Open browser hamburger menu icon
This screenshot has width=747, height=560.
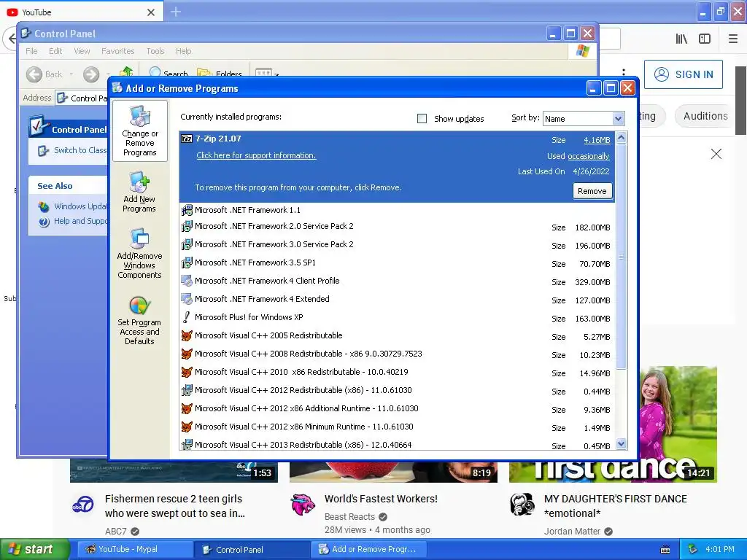[733, 39]
